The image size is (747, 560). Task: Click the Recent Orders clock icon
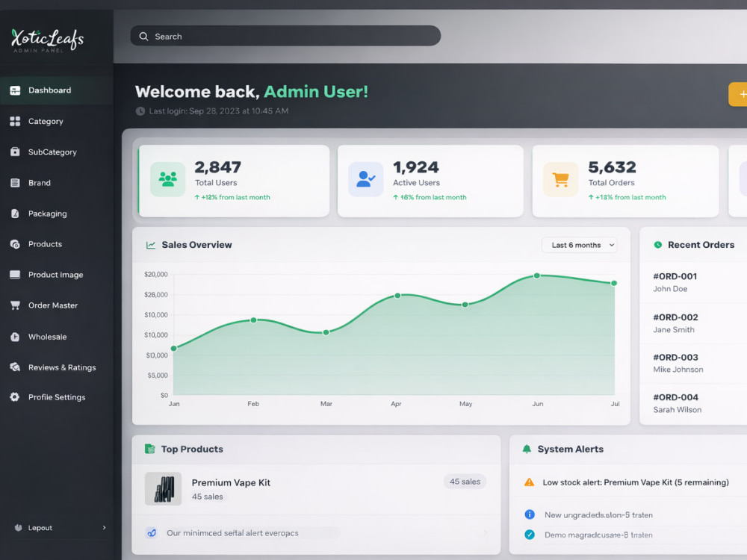(658, 245)
